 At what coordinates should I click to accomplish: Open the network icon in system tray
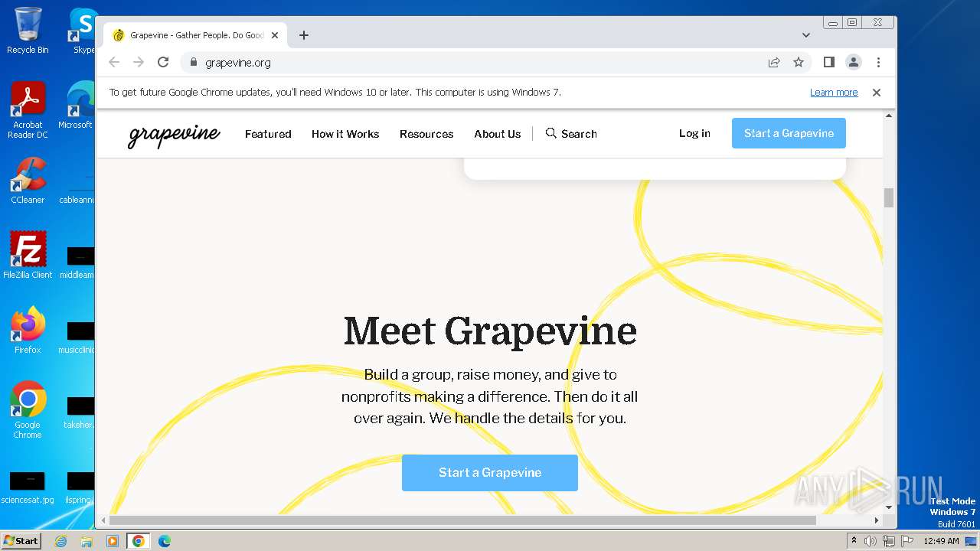(889, 541)
